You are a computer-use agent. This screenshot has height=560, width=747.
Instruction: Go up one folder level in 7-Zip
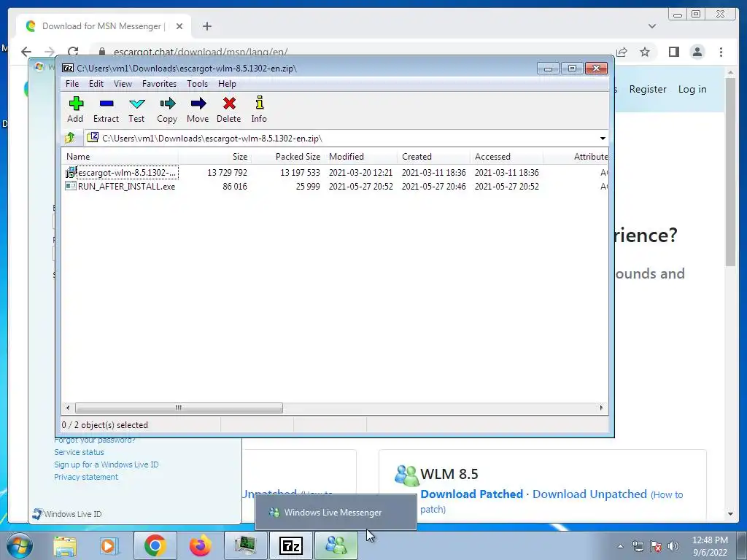pos(70,138)
